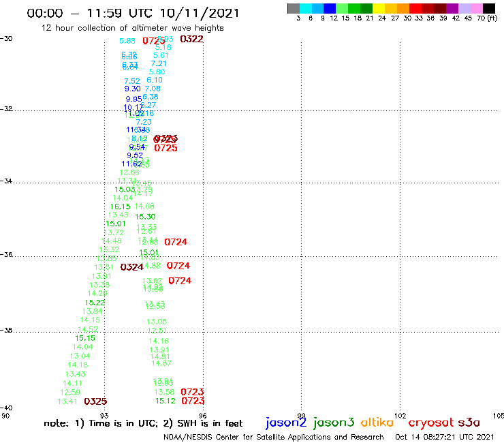Click the gray 0–3 ft legend swatch
Image resolution: width=504 pixels, height=443 pixels.
pyautogui.click(x=294, y=8)
